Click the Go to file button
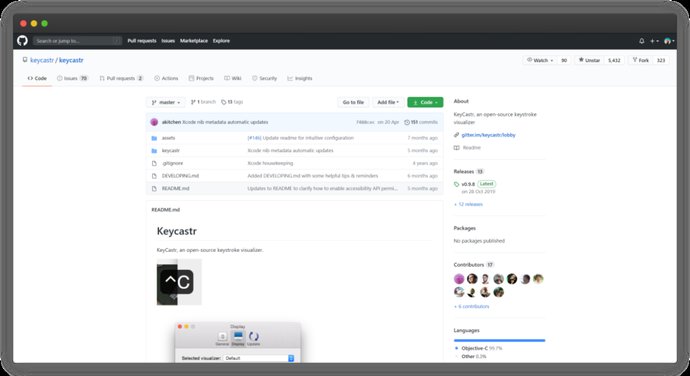 (353, 102)
